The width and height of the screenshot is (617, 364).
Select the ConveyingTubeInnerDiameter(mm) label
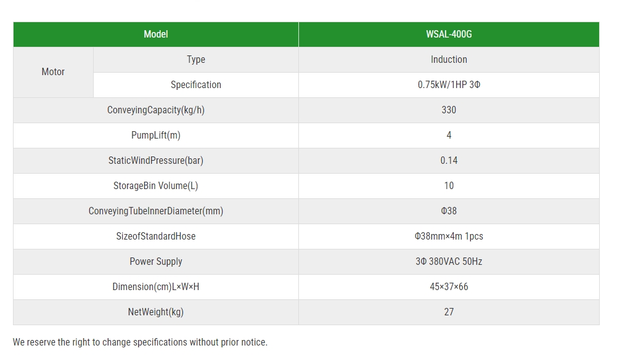click(156, 211)
